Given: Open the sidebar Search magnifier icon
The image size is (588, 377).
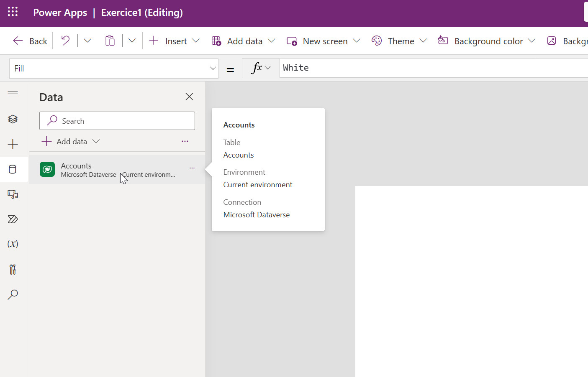Looking at the screenshot, I should [x=13, y=294].
